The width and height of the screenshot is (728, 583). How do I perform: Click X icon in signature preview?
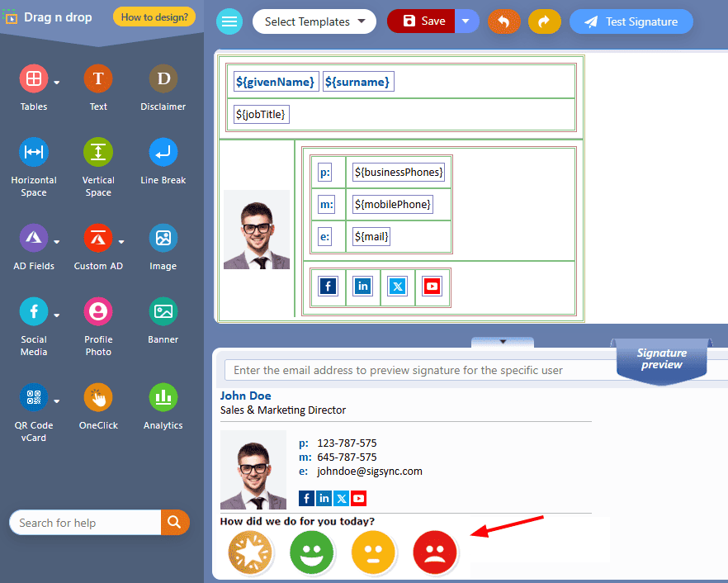coord(341,499)
